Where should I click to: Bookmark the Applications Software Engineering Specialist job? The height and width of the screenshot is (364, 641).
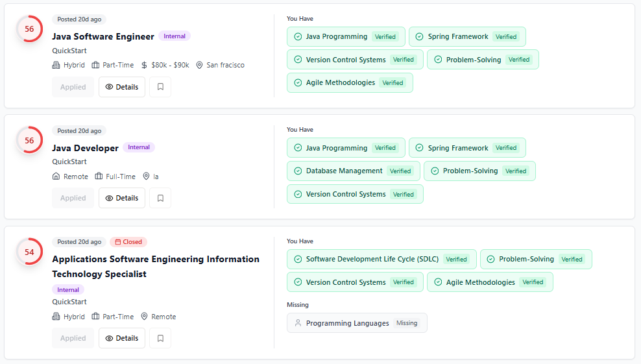click(160, 338)
